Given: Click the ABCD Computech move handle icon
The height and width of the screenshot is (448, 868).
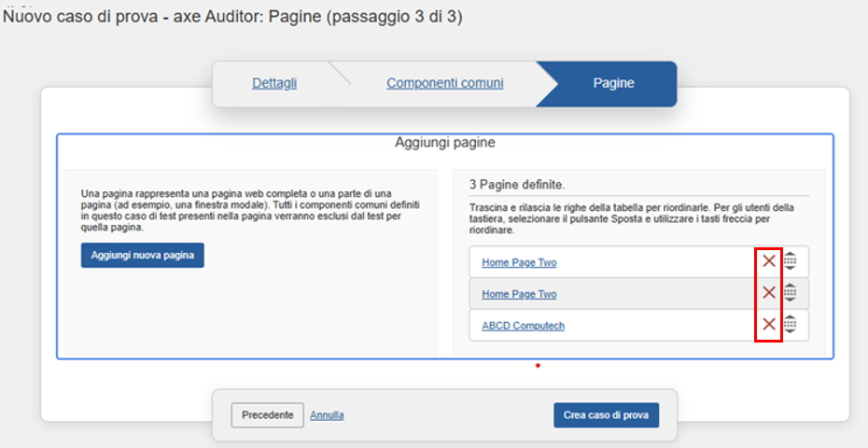Looking at the screenshot, I should point(790,325).
